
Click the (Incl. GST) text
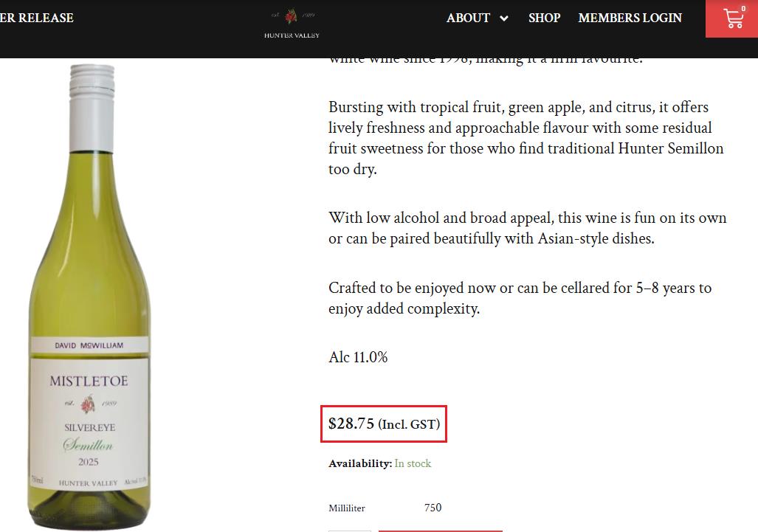[x=409, y=424]
